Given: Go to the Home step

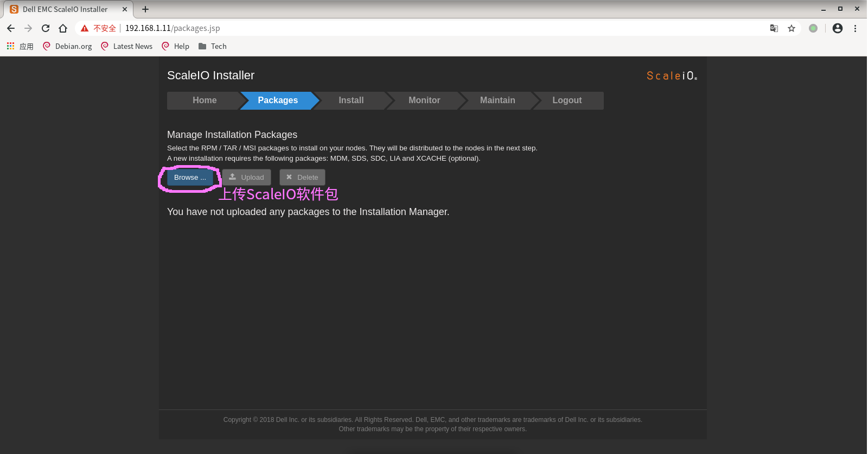Looking at the screenshot, I should point(205,100).
